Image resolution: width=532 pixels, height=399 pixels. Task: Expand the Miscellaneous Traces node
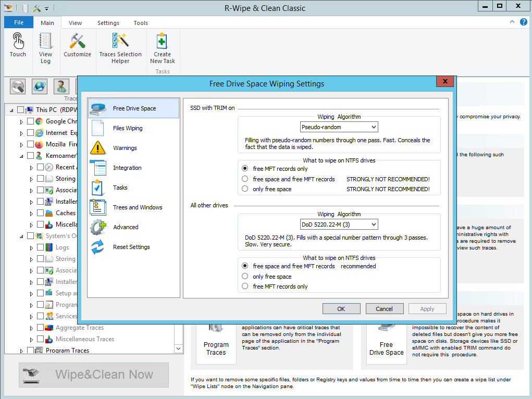click(31, 339)
